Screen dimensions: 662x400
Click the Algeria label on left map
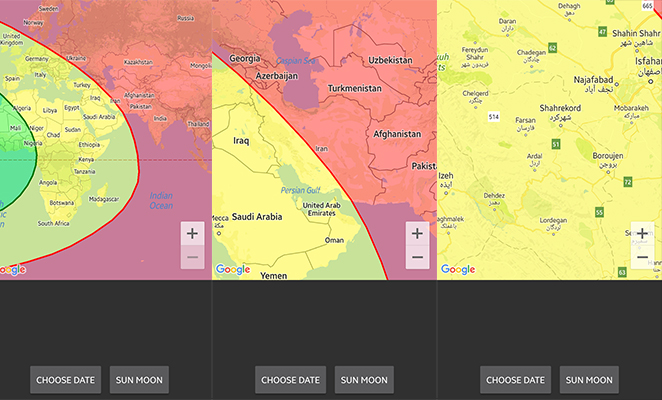click(x=22, y=108)
